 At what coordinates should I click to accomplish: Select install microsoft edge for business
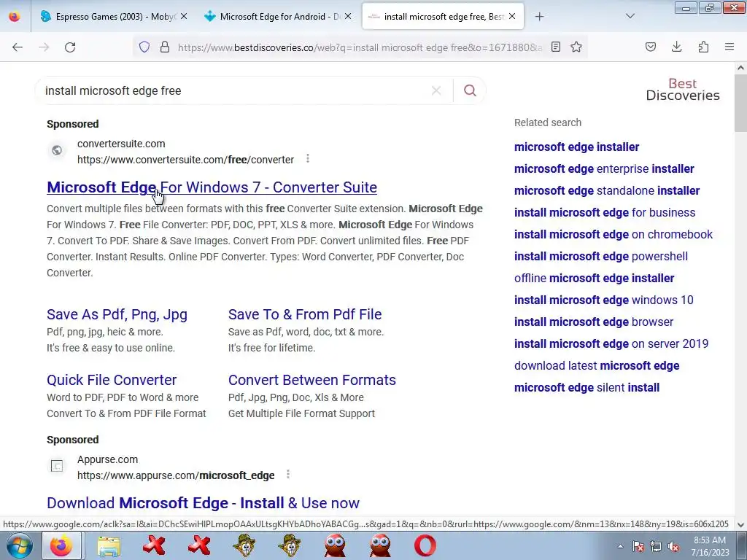pyautogui.click(x=605, y=213)
